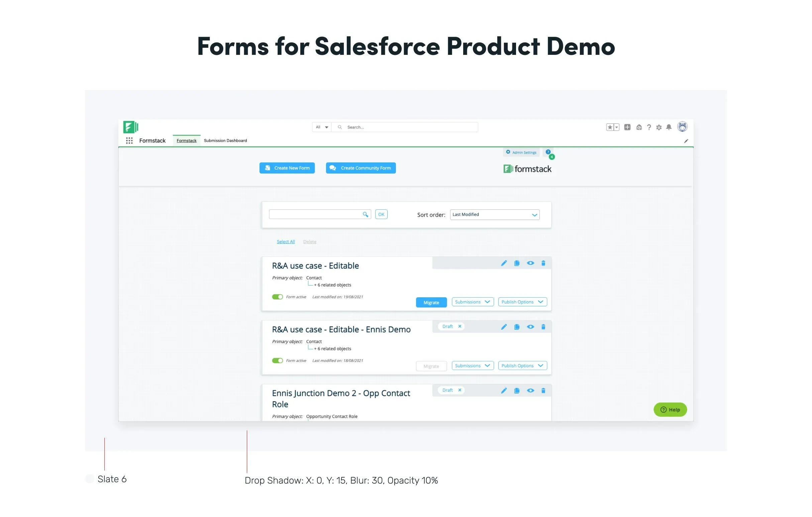This screenshot has height=517, width=812.
Task: Switch to Submission Dashboard tab
Action: [x=225, y=141]
